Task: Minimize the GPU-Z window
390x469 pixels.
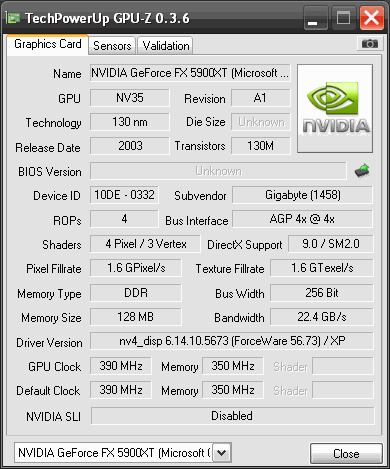Action: 315,19
